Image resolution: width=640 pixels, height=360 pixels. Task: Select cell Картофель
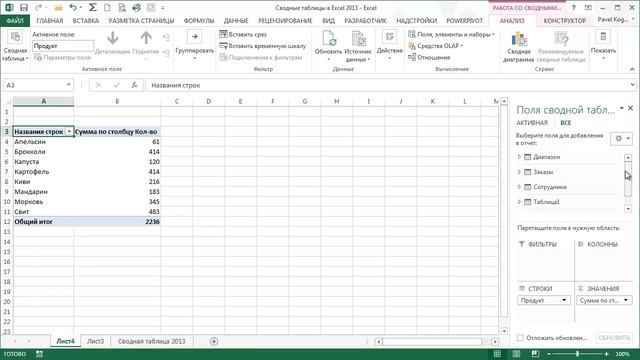point(43,172)
